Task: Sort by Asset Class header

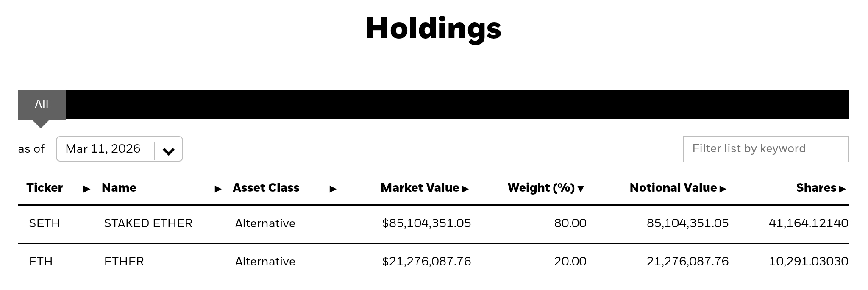Action: tap(266, 188)
